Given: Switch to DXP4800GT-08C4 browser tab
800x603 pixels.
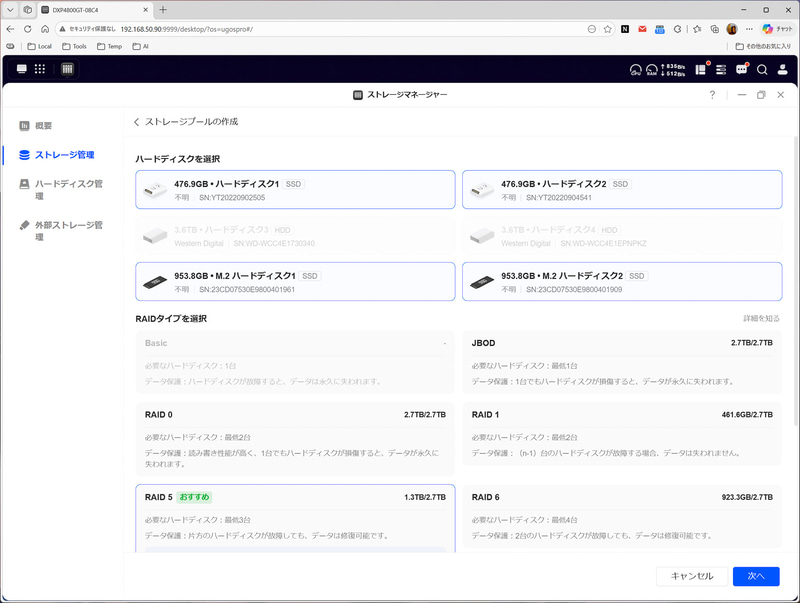Looking at the screenshot, I should coord(94,10).
